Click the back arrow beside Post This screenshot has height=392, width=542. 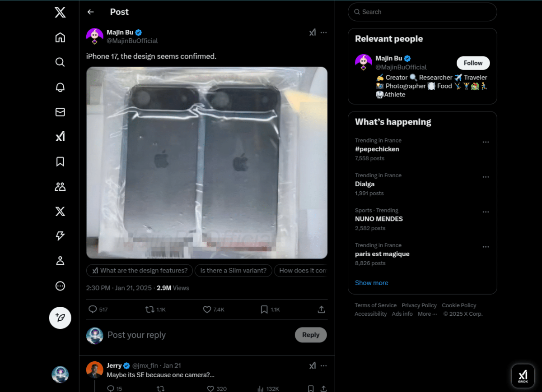(91, 12)
